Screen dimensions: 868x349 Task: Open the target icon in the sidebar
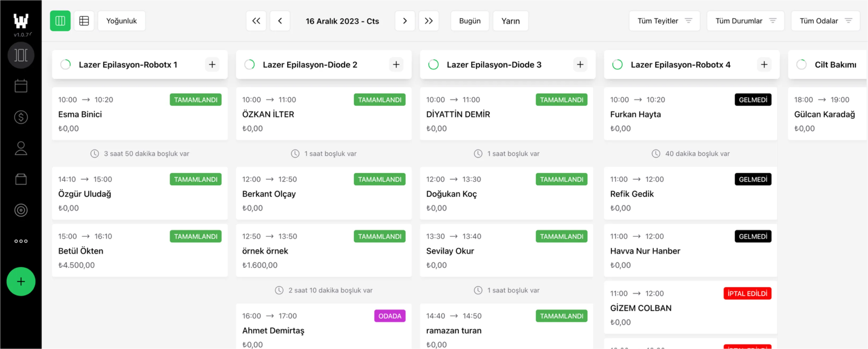click(21, 210)
